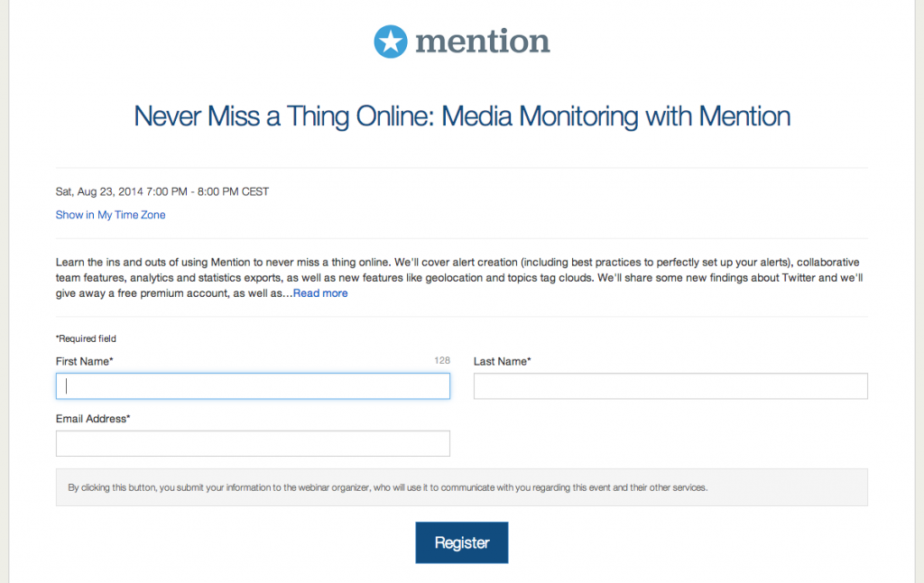Click the gray webinar organizer disclaimer box
The height and width of the screenshot is (583, 924).
click(x=462, y=487)
